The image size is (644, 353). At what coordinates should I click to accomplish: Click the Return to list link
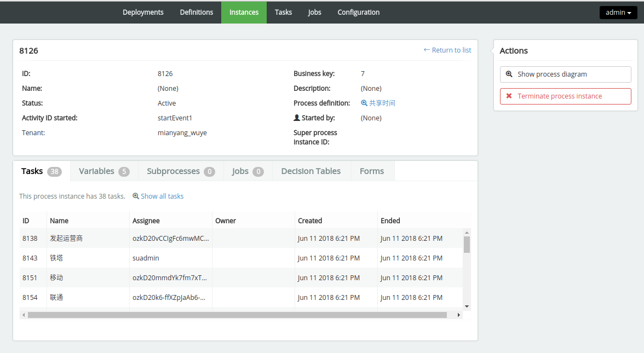coord(447,50)
